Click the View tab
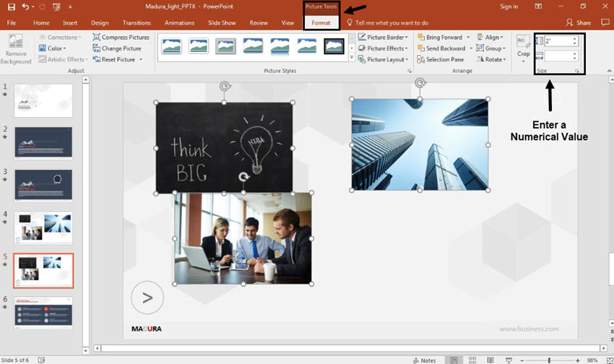The width and height of the screenshot is (614, 364). tap(287, 22)
